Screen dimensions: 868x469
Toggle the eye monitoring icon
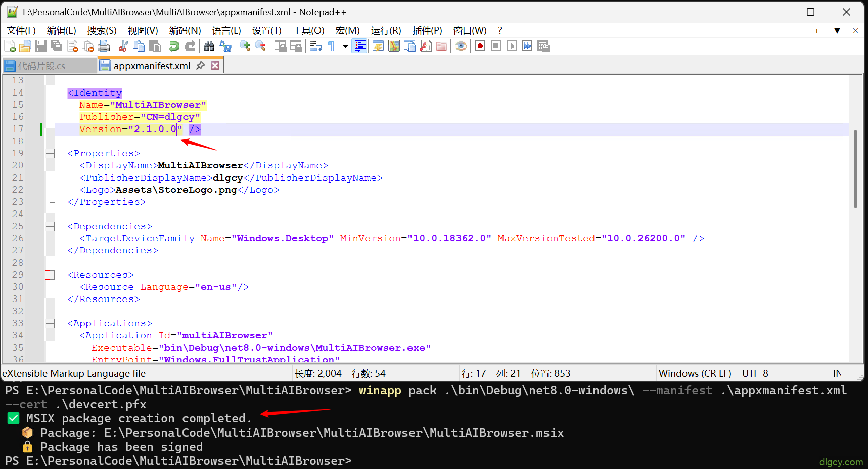click(461, 47)
